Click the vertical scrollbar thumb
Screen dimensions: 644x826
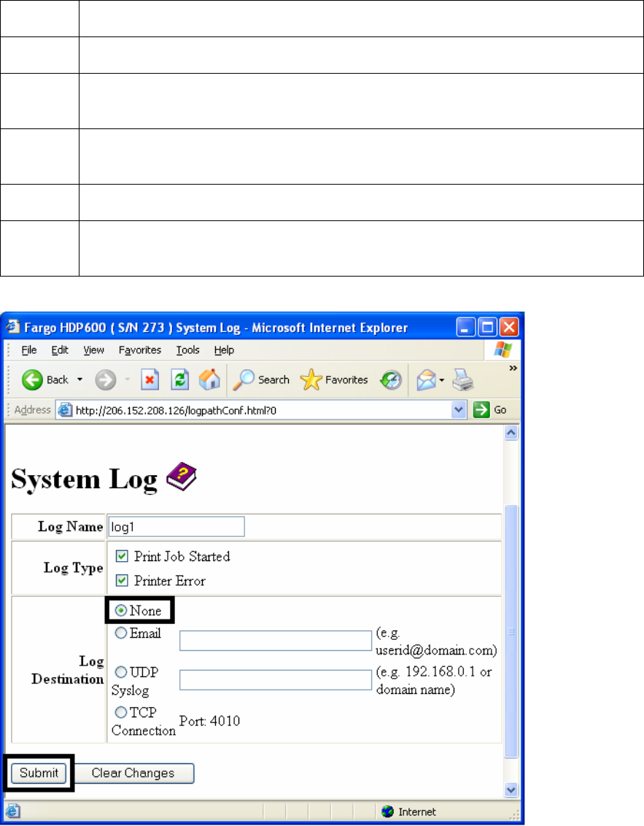click(x=511, y=631)
